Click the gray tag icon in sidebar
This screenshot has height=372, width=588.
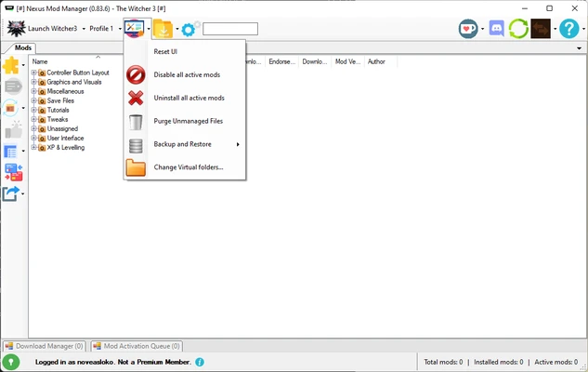pos(14,86)
